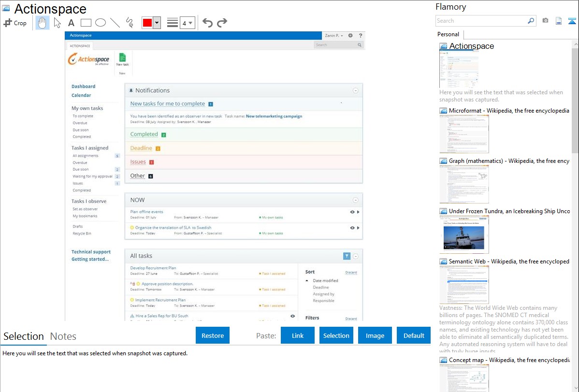Click the search magnifier icon
This screenshot has height=392, width=579.
(531, 21)
